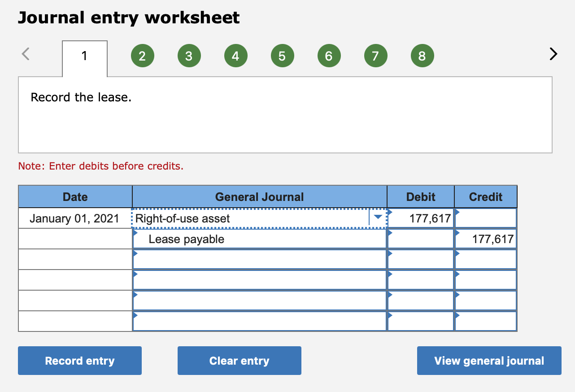Switch to journal entry tab 2

point(143,55)
